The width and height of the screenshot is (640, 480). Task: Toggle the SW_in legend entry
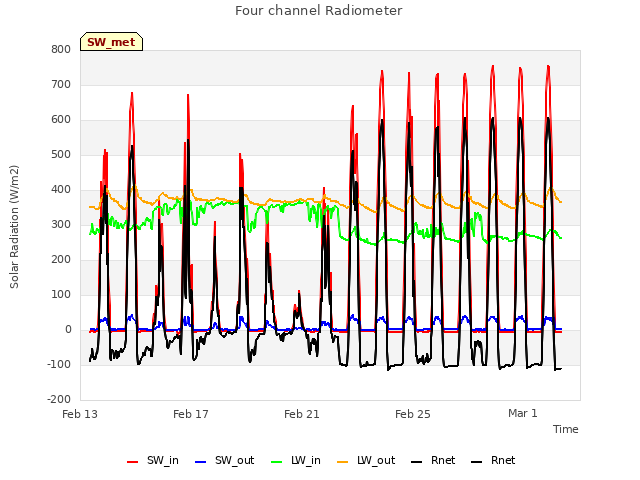tap(153, 461)
